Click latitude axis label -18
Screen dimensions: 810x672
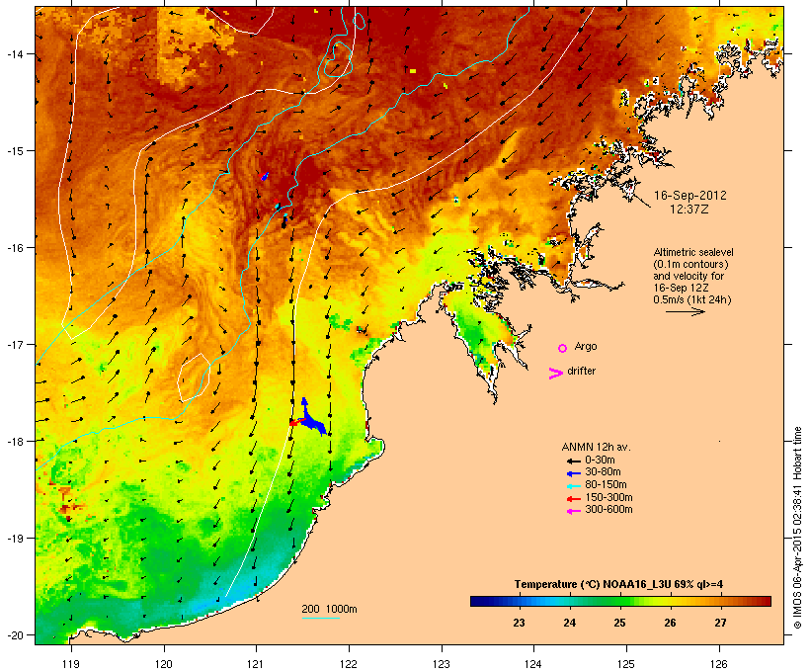click(14, 442)
